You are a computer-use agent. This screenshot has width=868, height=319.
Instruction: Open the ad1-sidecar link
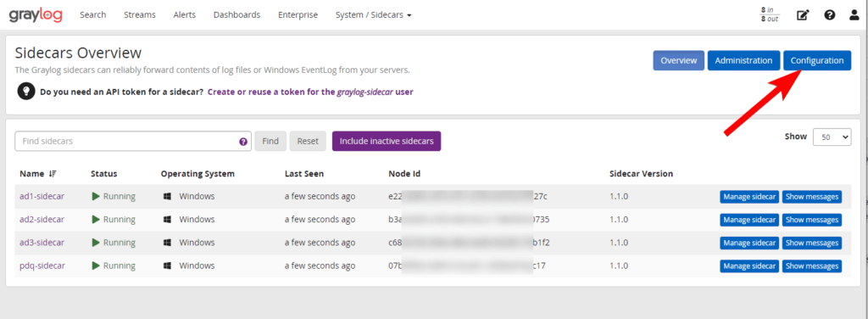pos(42,197)
